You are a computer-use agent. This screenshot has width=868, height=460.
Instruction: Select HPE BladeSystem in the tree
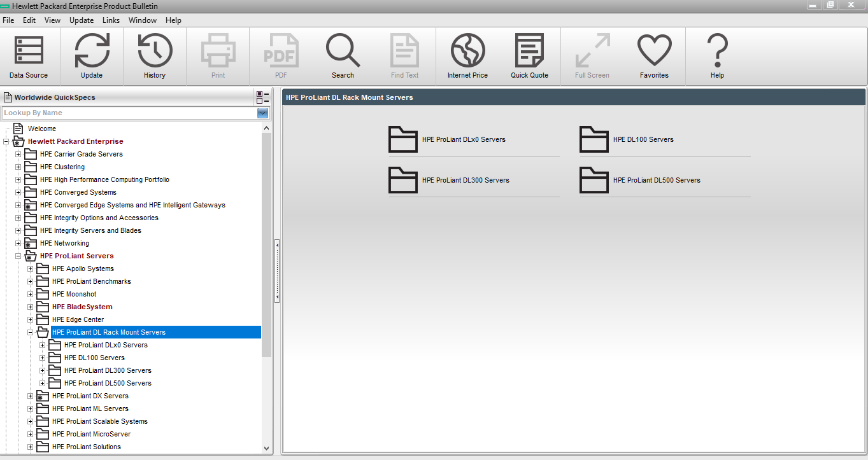point(82,307)
